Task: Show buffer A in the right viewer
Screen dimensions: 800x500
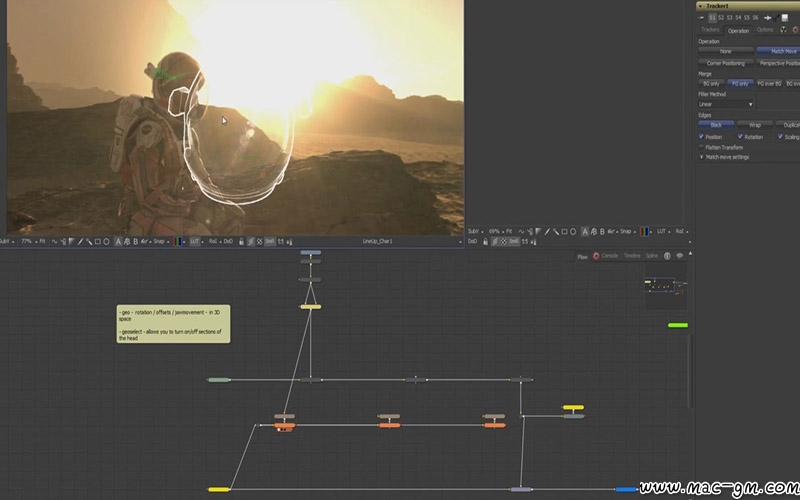Action: pos(585,231)
